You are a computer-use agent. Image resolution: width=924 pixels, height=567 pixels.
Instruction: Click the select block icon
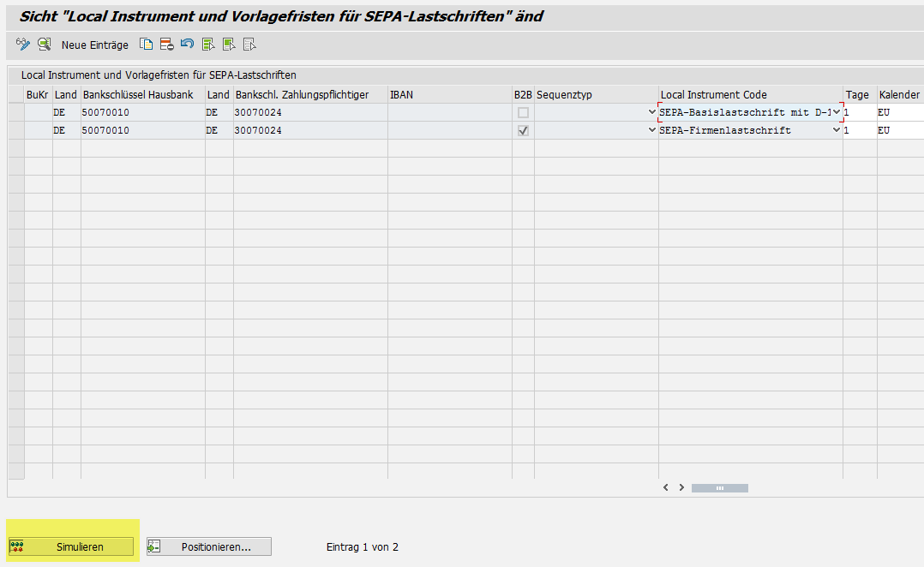pyautogui.click(x=229, y=45)
